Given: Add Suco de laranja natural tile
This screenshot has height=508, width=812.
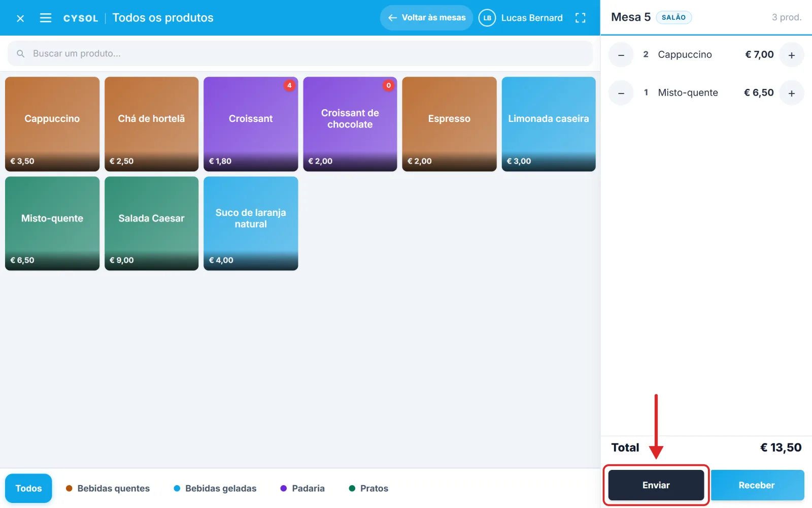Looking at the screenshot, I should pyautogui.click(x=251, y=224).
